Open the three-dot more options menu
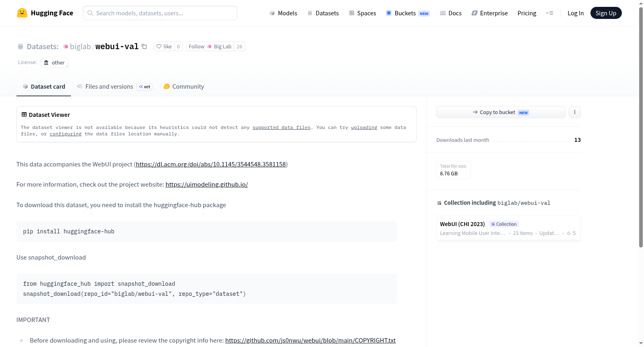 (575, 112)
